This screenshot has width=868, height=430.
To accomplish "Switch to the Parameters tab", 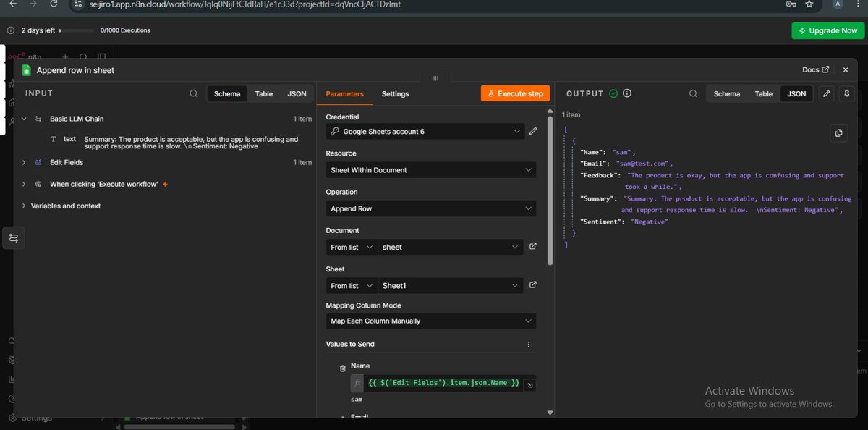I will click(344, 94).
